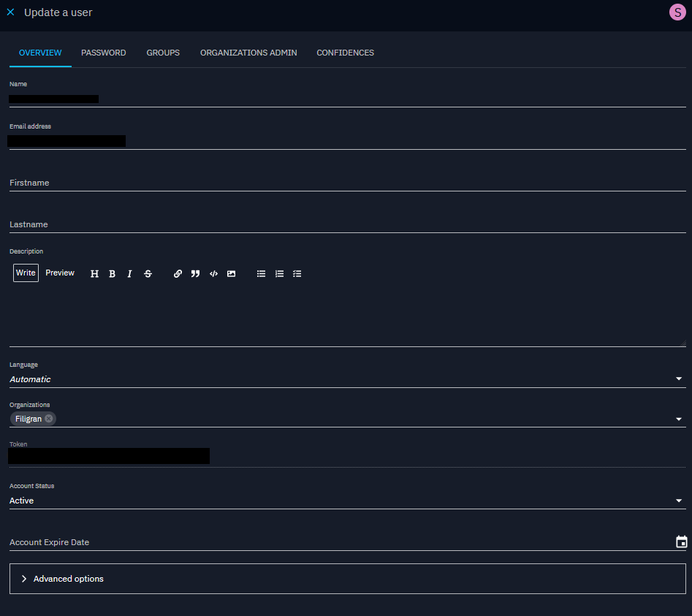Click the Firstname input field
The width and height of the screenshot is (692, 616).
click(x=347, y=183)
